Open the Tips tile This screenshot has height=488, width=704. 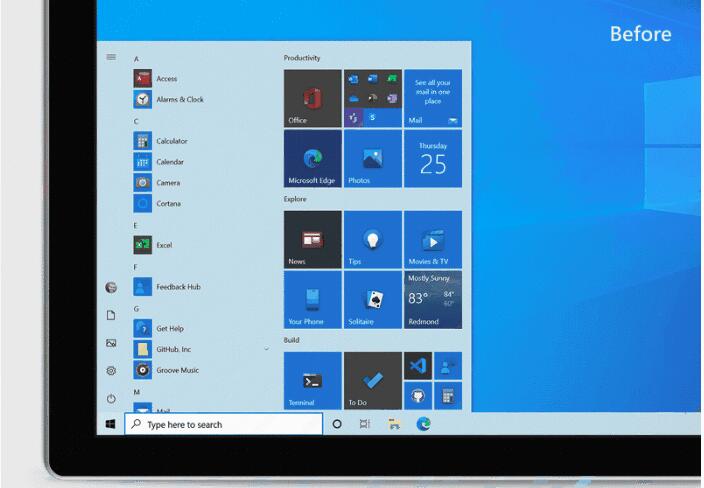[373, 240]
